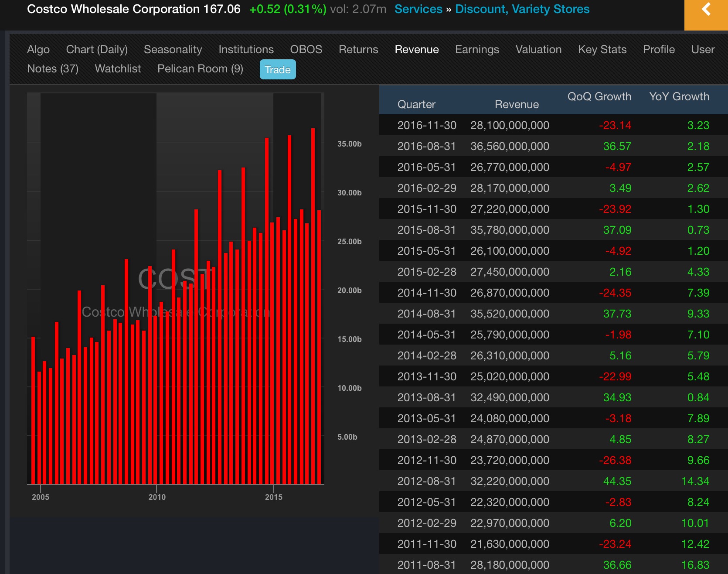Click revenue value 35,520,000,000

[x=510, y=314]
